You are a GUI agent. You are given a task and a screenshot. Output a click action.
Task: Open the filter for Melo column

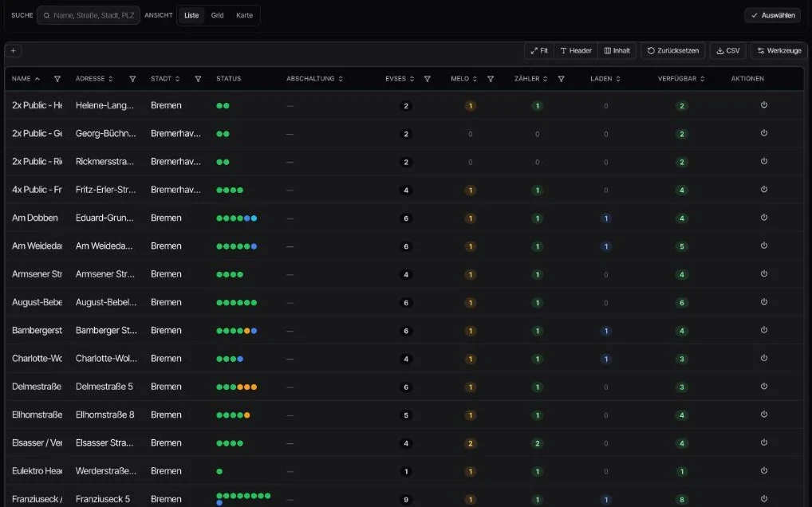coord(491,79)
